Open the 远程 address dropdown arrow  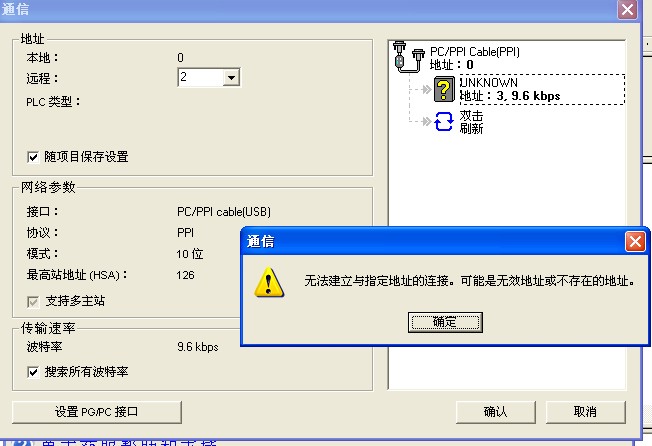point(231,77)
